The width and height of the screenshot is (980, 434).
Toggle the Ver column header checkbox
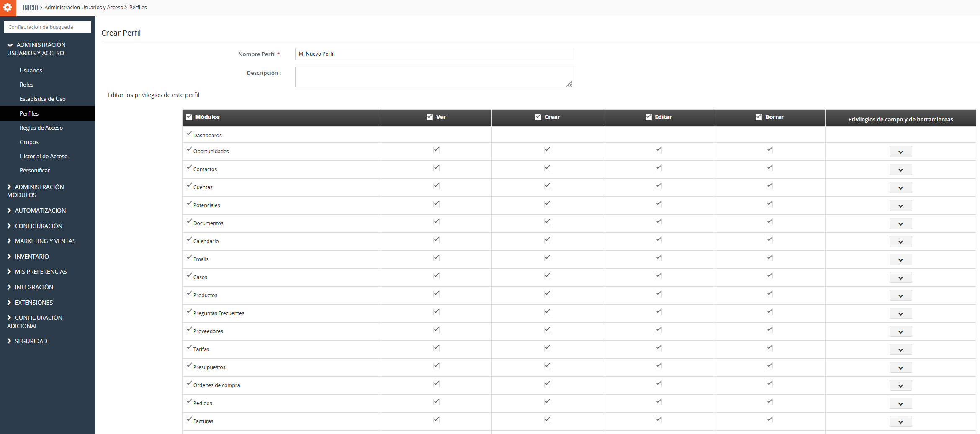point(430,117)
